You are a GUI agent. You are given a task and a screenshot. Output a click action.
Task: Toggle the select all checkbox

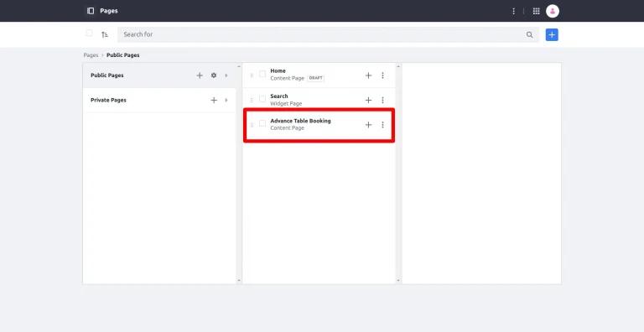coord(89,34)
